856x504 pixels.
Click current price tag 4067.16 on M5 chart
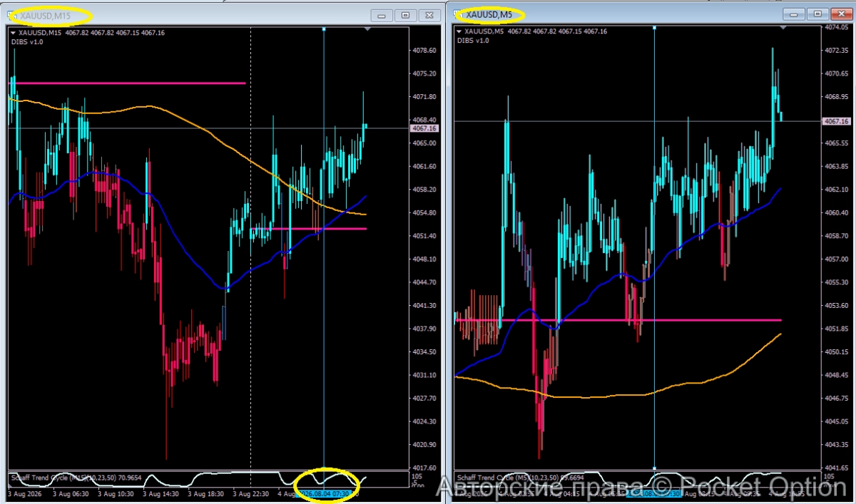click(835, 122)
